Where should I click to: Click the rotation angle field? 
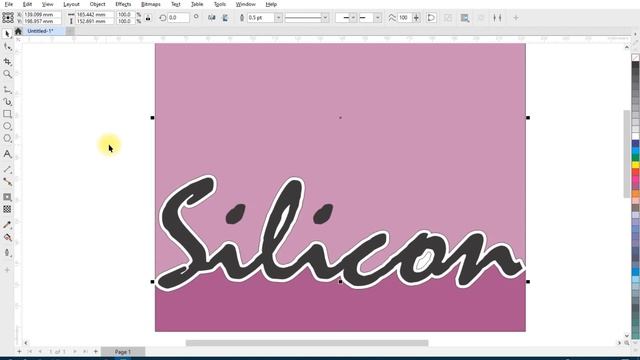178,18
